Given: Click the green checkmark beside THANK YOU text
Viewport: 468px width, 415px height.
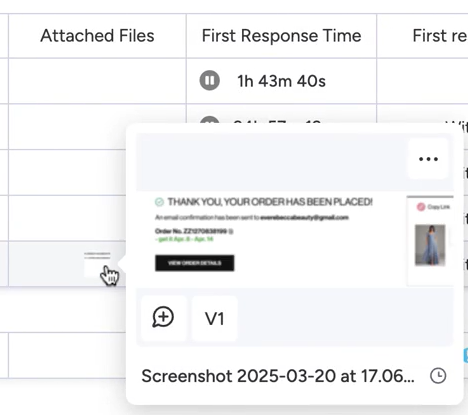Looking at the screenshot, I should coord(159,202).
